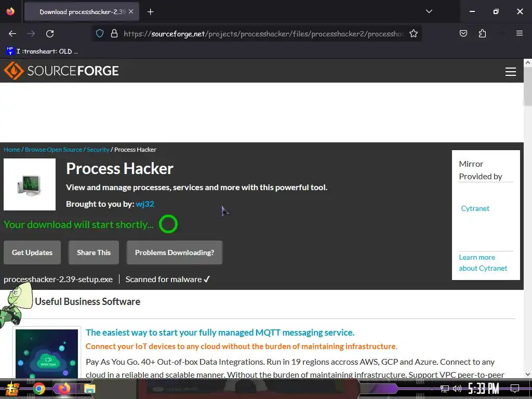Open the wj32 author link
This screenshot has width=532, height=399.
pos(145,204)
